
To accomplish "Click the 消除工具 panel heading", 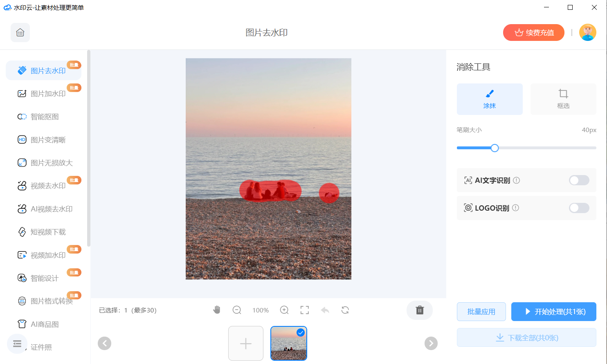I will coord(473,67).
